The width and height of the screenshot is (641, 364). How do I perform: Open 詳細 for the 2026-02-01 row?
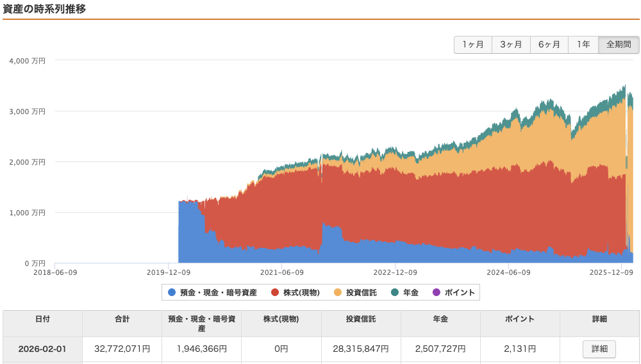tap(599, 349)
